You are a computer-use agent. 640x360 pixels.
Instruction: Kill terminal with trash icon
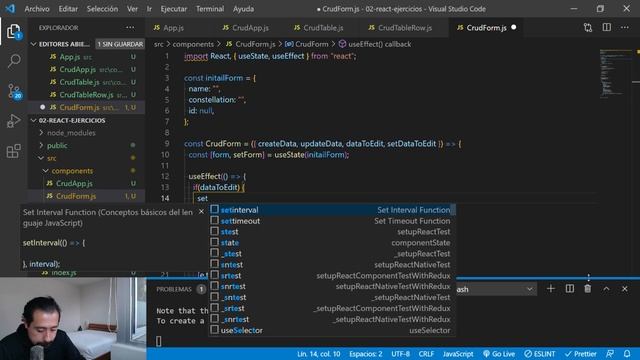588,289
